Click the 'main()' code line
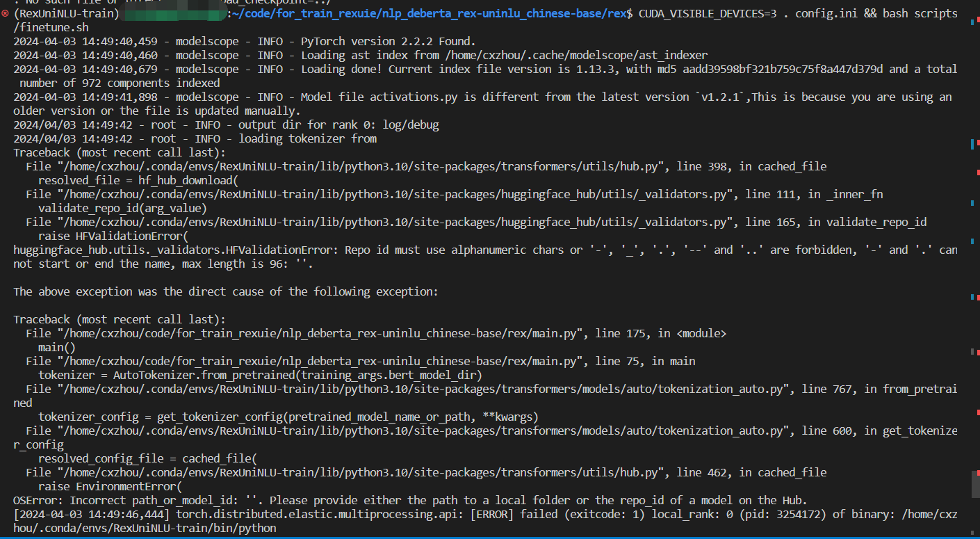This screenshot has height=539, width=980. pyautogui.click(x=57, y=348)
